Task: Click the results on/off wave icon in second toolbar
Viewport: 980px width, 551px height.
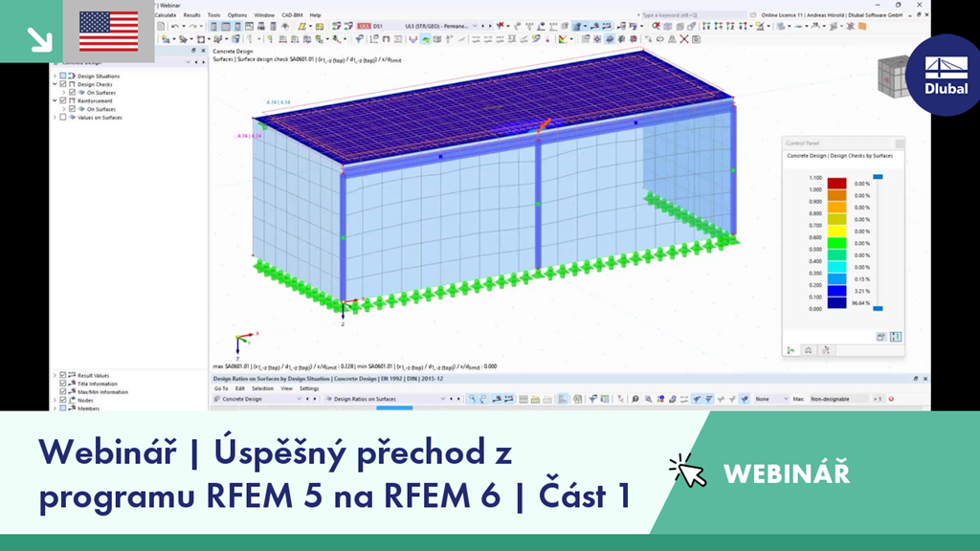Action: (x=413, y=38)
